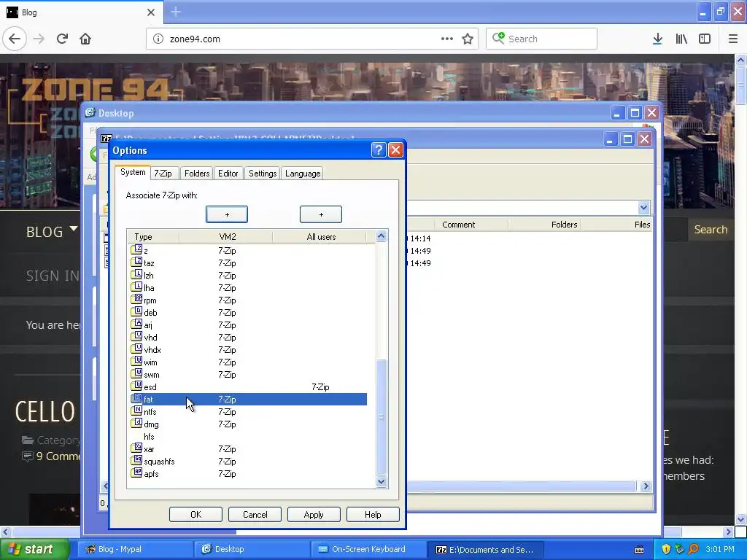The width and height of the screenshot is (747, 560).
Task: Switch to the Folders tab
Action: [197, 174]
